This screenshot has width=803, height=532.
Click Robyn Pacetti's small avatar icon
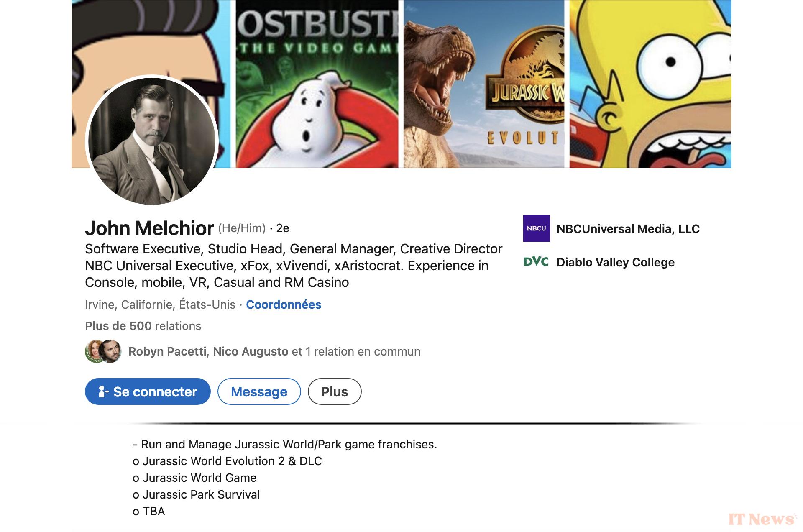pyautogui.click(x=94, y=351)
